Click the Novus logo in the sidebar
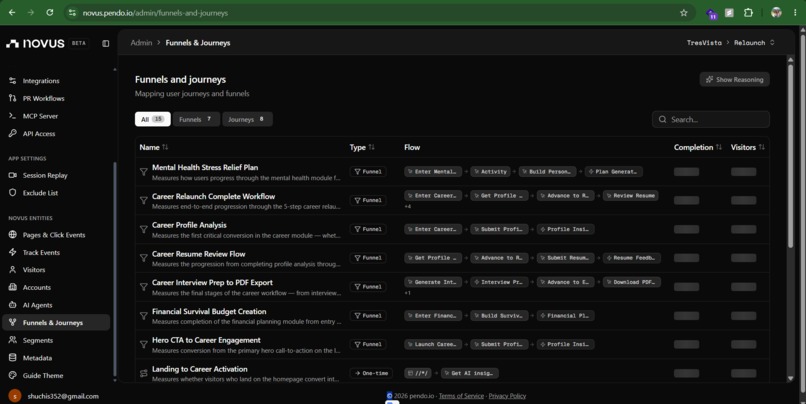This screenshot has width=806, height=404. pos(35,44)
